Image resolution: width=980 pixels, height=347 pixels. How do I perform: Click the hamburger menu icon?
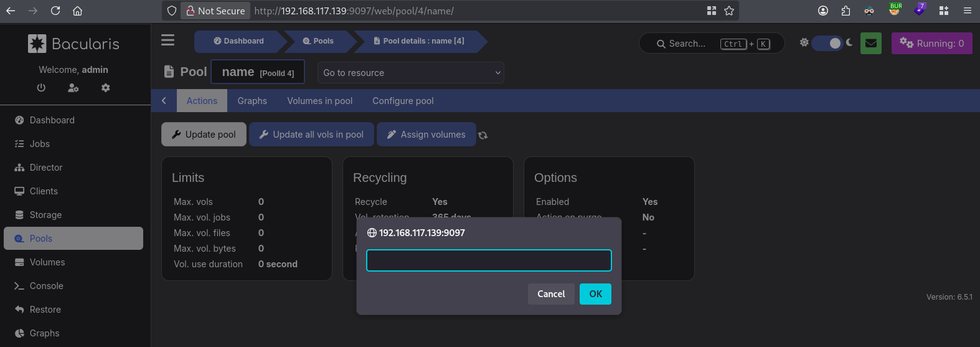tap(167, 40)
